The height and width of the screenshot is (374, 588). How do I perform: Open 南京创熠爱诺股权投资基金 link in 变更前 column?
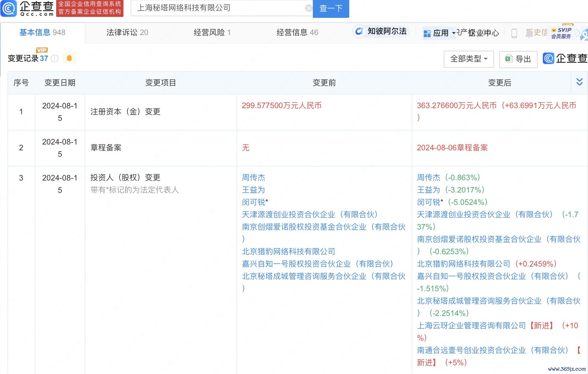(x=324, y=233)
